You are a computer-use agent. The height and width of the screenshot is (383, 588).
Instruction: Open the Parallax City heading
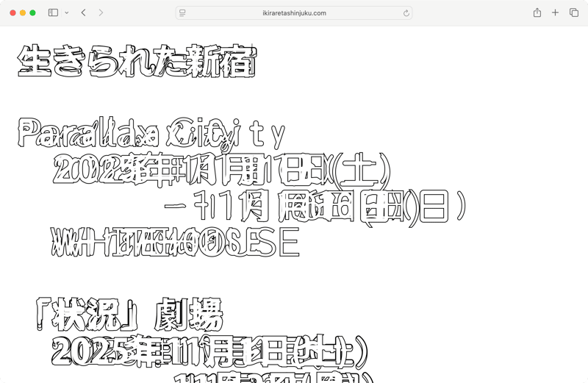point(151,134)
